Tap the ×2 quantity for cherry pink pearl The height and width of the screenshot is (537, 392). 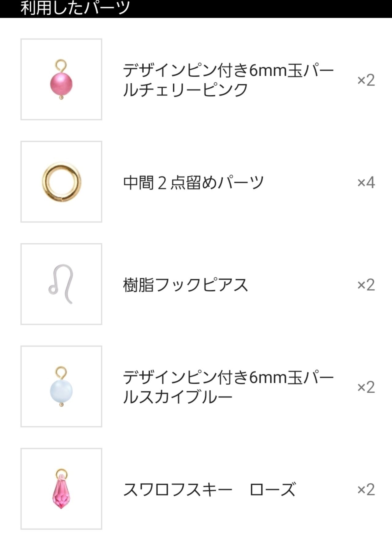point(366,80)
